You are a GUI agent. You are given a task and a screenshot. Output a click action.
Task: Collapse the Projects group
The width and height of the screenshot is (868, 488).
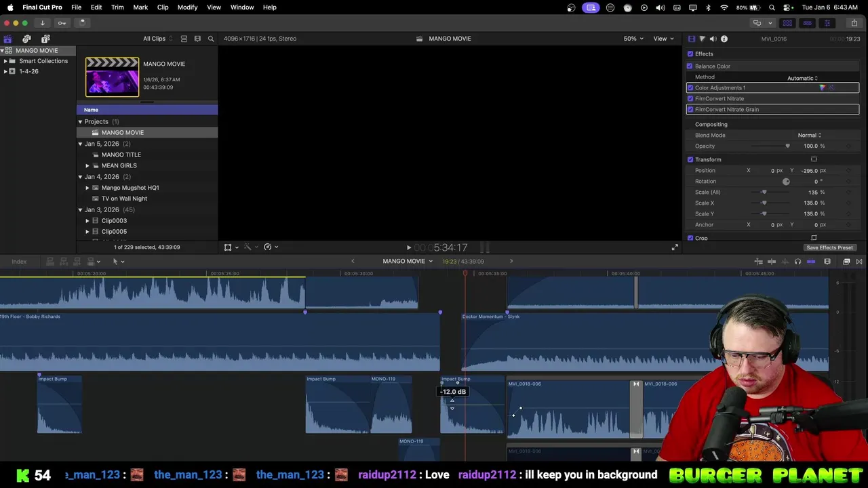(x=80, y=122)
